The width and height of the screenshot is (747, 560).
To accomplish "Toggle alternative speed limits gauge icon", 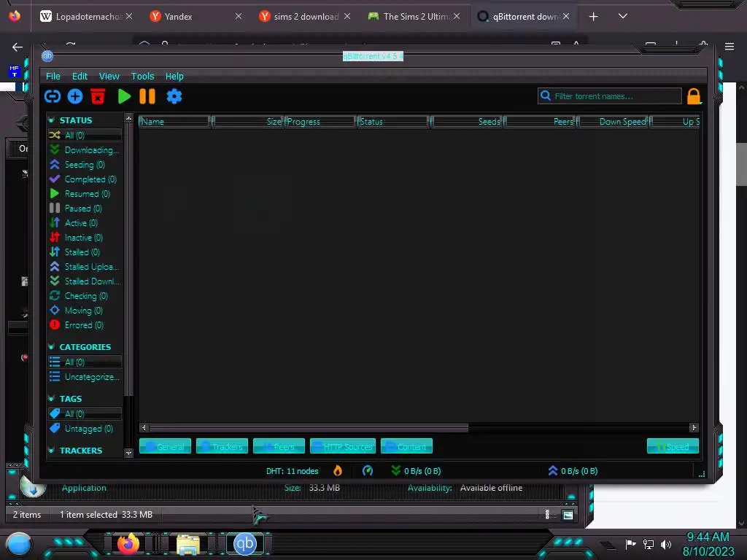I will tap(368, 471).
